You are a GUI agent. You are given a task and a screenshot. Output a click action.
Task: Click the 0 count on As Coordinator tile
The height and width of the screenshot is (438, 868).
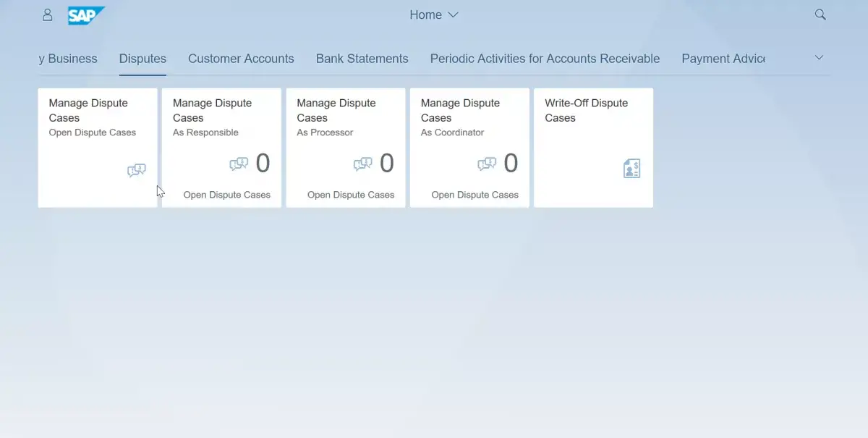(x=511, y=164)
